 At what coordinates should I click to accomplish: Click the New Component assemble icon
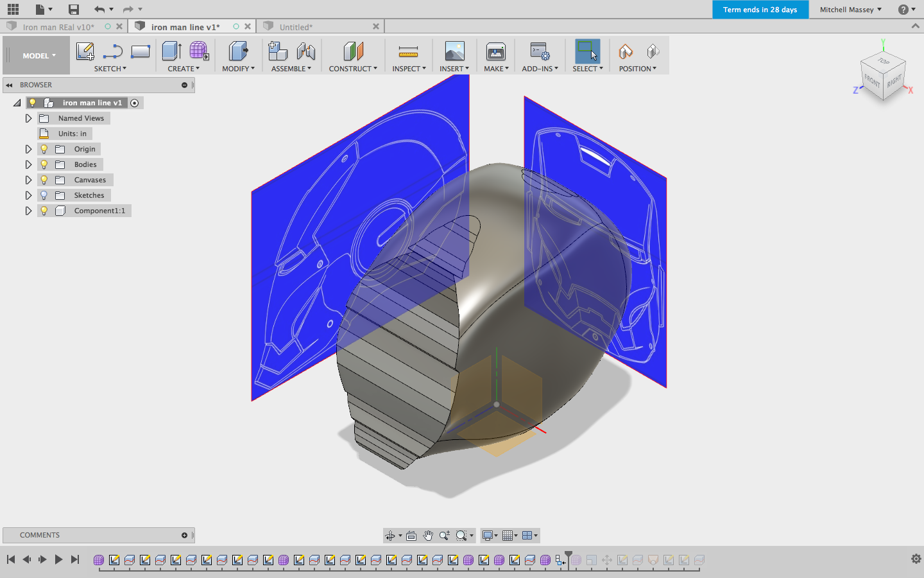(x=277, y=51)
